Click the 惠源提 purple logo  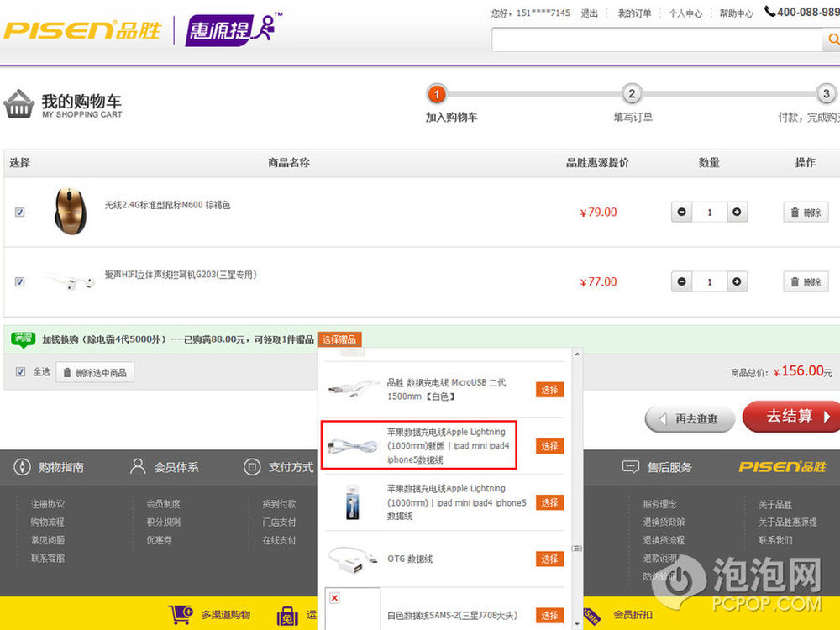point(233,30)
